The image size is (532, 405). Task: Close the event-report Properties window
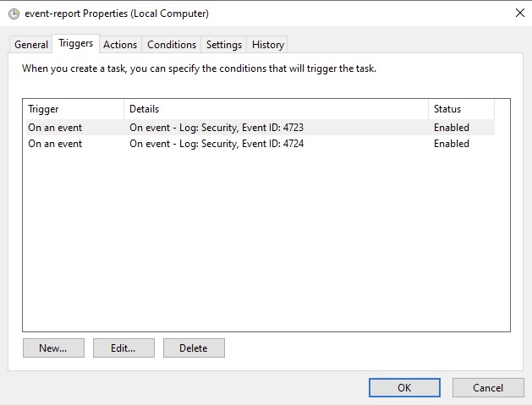518,13
